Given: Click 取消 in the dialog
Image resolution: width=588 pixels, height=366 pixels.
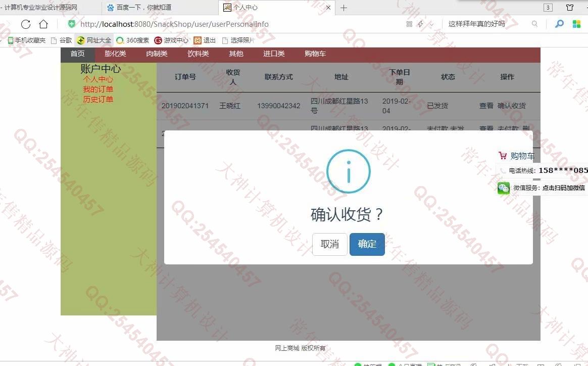Looking at the screenshot, I should [330, 244].
